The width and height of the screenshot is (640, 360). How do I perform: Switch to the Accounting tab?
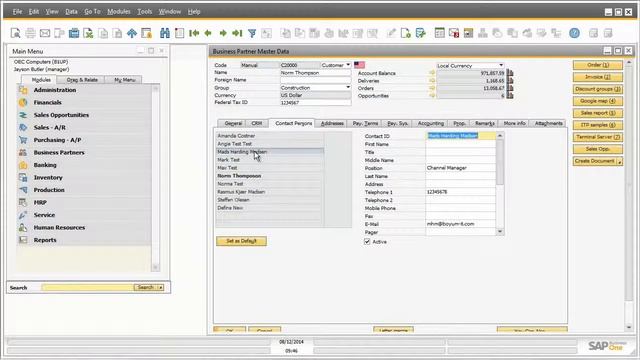(431, 123)
